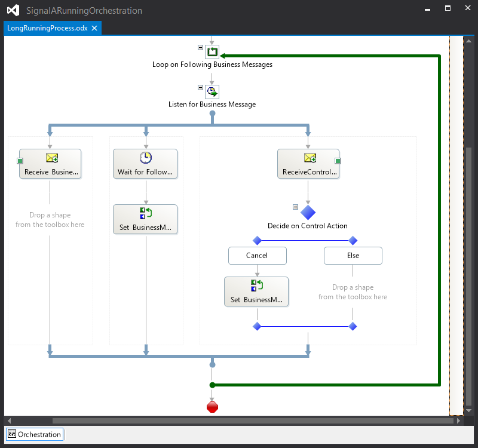Select Set BusinessM... shape below Wait
The width and height of the screenshot is (478, 448).
click(145, 219)
